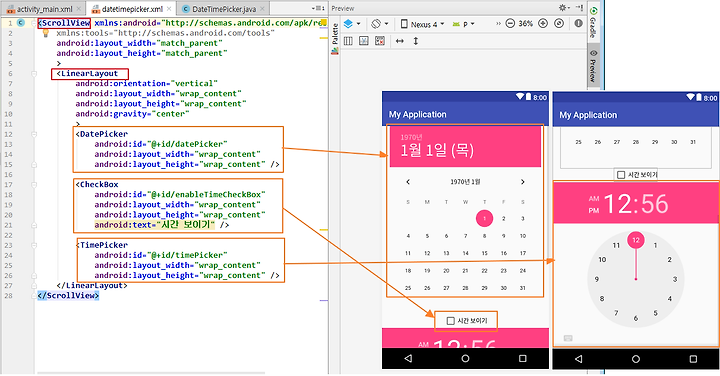This screenshot has height=376, width=720.
Task: Open the Gradle side tool window
Action: tap(593, 23)
